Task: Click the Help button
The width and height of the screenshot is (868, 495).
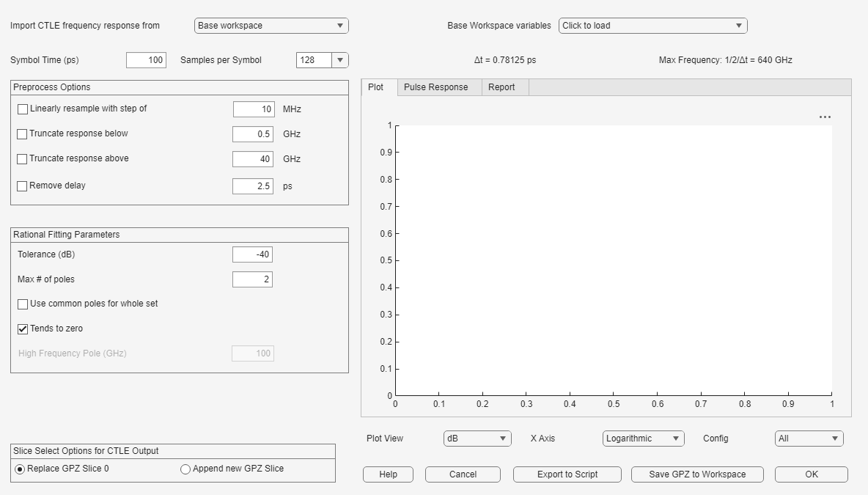Action: 388,474
